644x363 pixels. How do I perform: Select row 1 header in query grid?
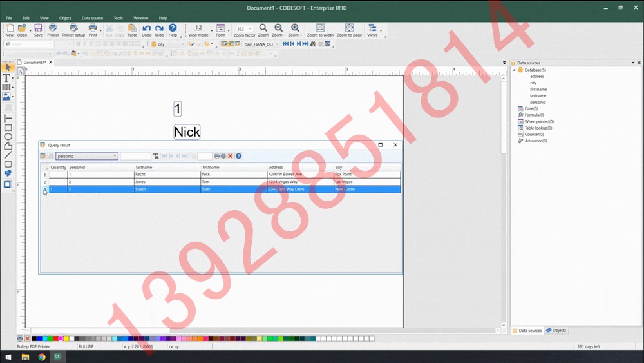pyautogui.click(x=45, y=175)
